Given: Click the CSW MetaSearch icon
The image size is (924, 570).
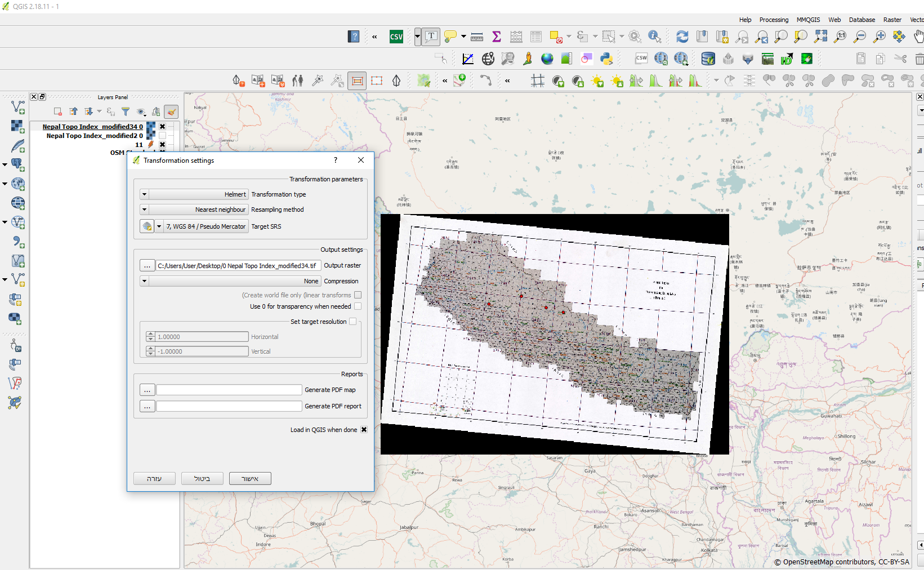Looking at the screenshot, I should [641, 59].
